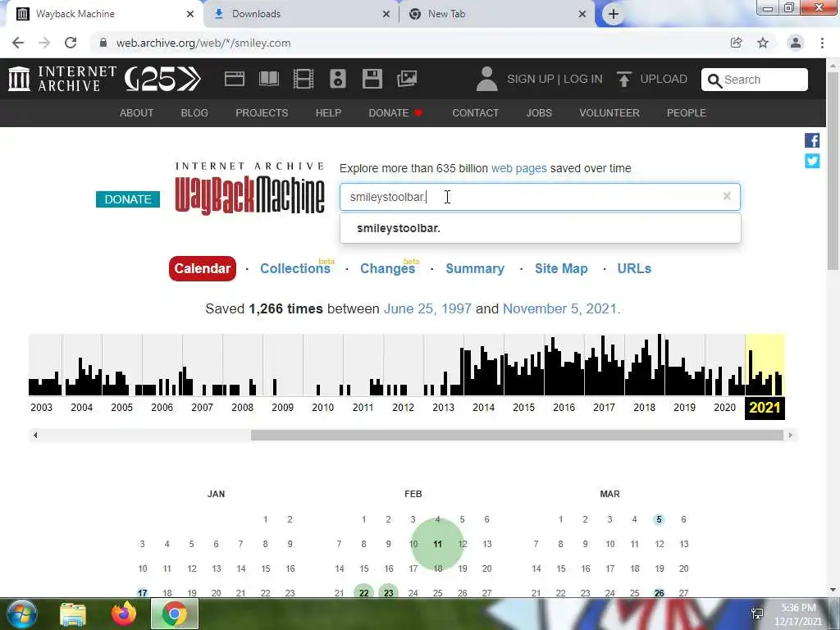Go back in browser history
Viewport: 840px width, 630px height.
pos(18,43)
